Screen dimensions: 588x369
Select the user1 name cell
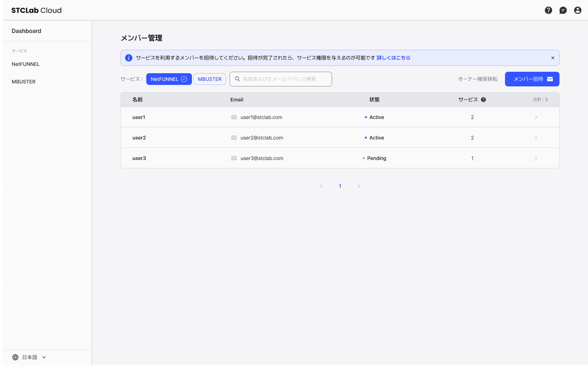[139, 117]
